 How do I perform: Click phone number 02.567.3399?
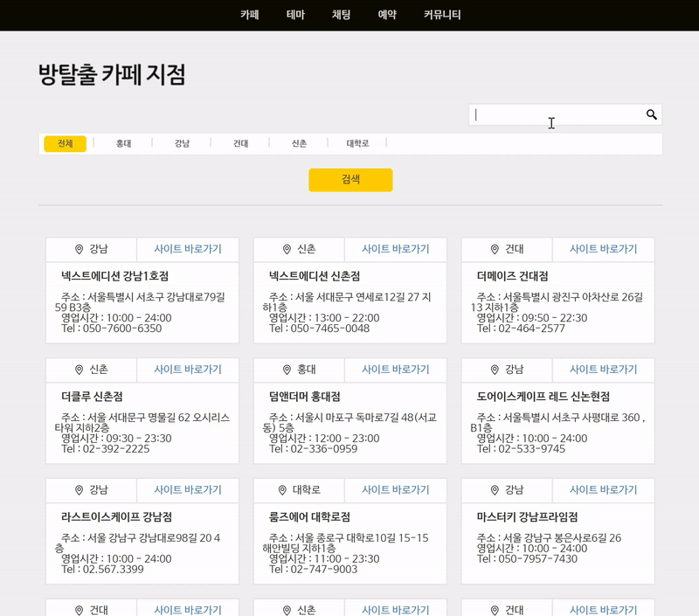point(114,569)
